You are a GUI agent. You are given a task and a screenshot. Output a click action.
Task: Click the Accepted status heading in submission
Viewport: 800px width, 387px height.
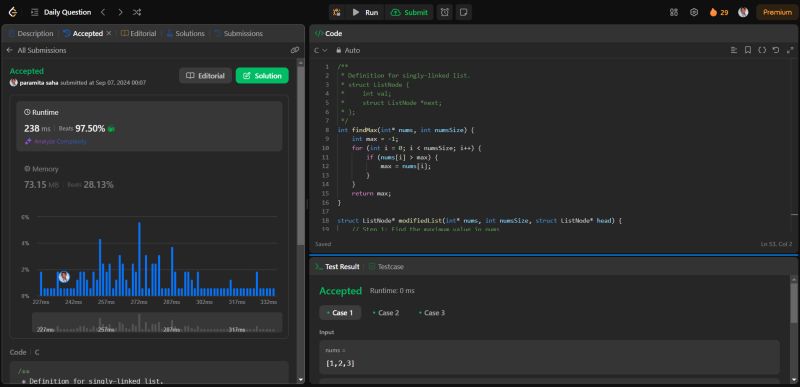coord(27,71)
